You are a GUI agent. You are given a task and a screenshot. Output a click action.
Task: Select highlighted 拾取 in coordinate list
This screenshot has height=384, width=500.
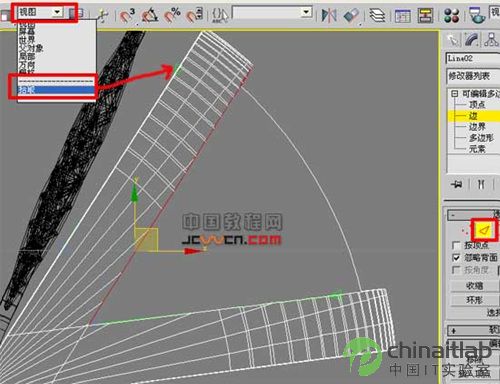tap(56, 90)
